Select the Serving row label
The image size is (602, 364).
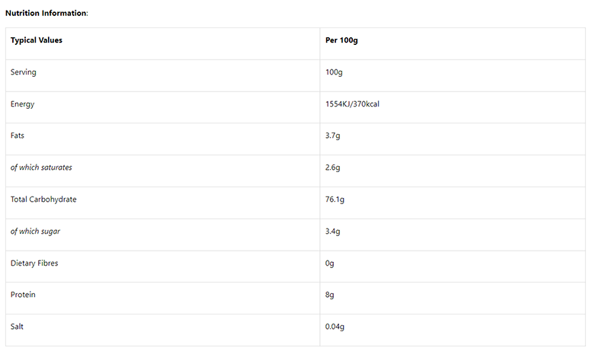pos(23,72)
